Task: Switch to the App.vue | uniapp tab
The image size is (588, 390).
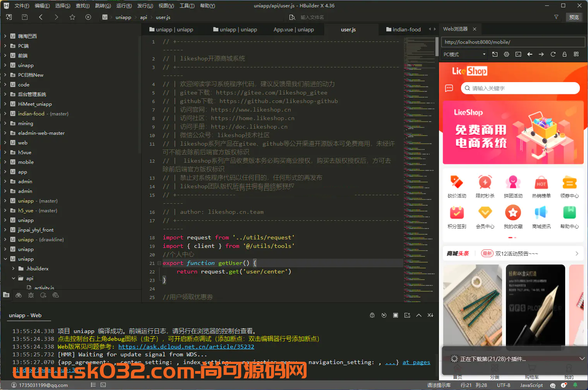Action: coord(294,29)
